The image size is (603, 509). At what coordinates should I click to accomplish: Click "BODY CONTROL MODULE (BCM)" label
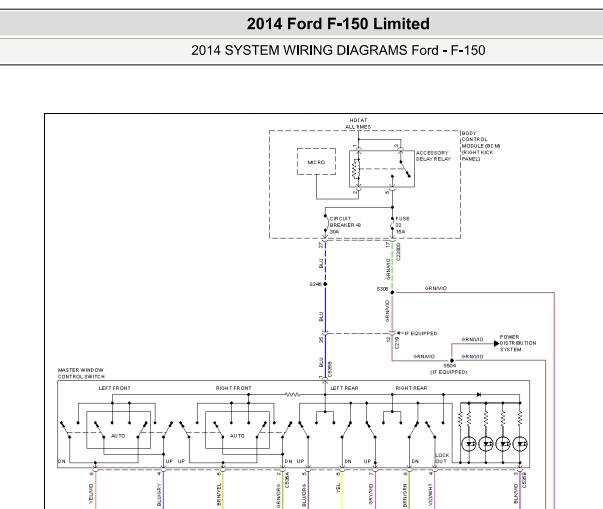click(481, 140)
